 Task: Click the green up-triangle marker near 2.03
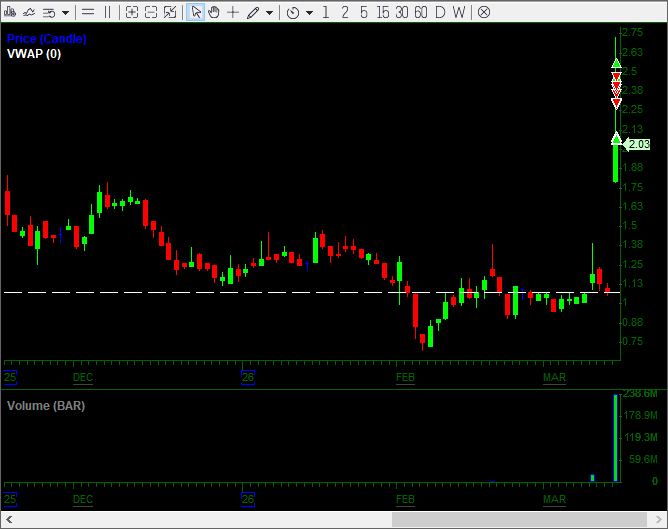tap(616, 138)
